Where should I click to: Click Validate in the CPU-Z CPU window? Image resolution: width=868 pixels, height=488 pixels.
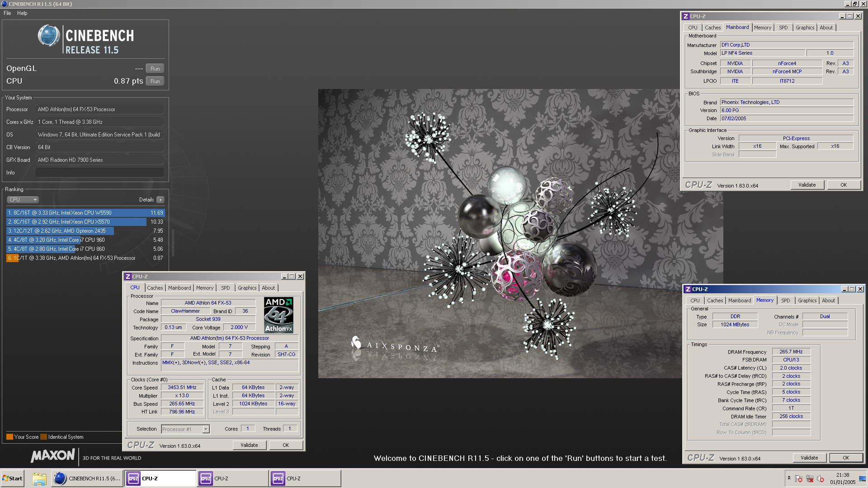[x=249, y=445]
